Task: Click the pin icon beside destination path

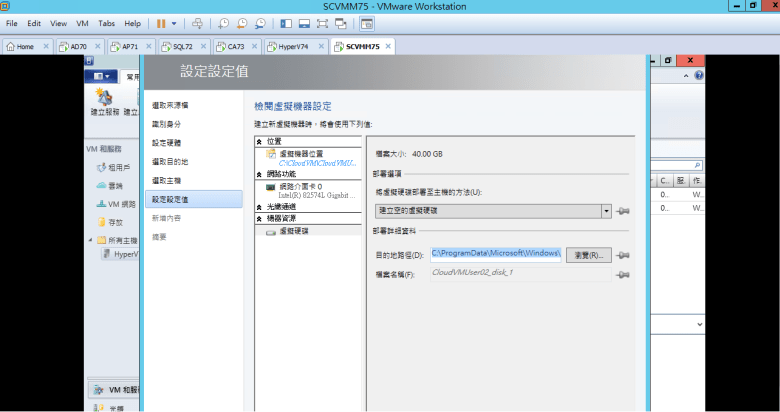Action: point(624,255)
